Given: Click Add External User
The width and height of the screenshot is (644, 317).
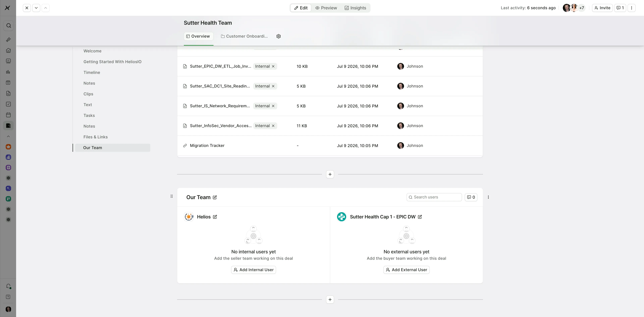Looking at the screenshot, I should (x=407, y=270).
